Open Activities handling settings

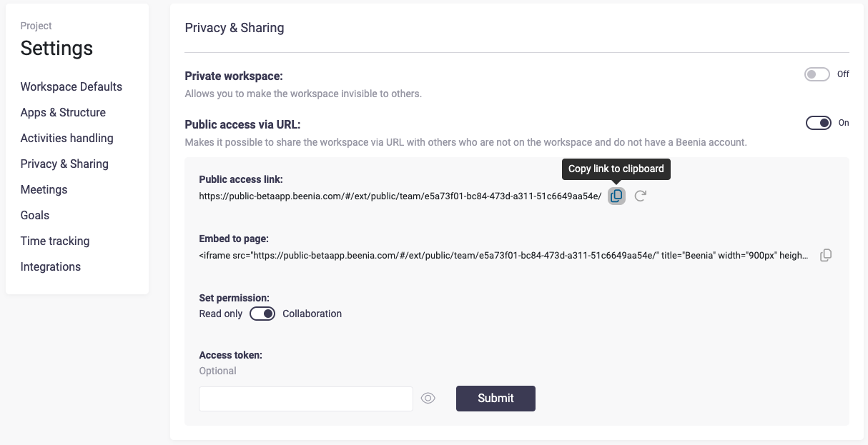(x=66, y=138)
